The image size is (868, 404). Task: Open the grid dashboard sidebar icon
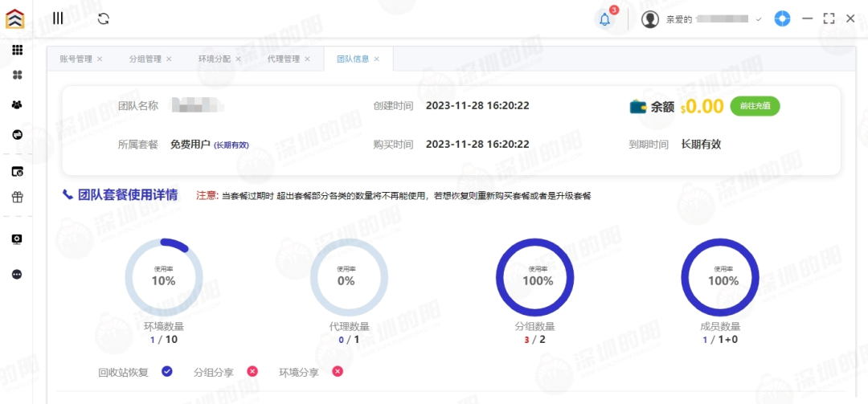(x=17, y=51)
